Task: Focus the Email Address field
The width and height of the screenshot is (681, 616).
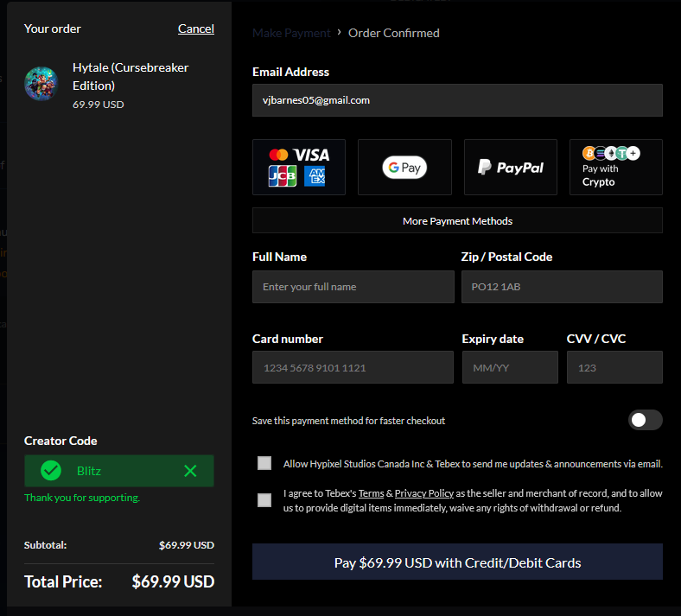Action: (x=457, y=100)
